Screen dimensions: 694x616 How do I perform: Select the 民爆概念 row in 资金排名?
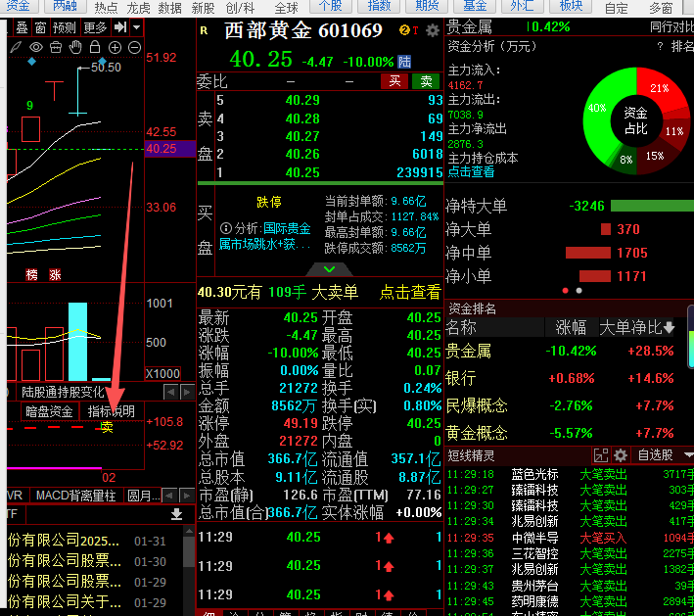click(x=560, y=405)
